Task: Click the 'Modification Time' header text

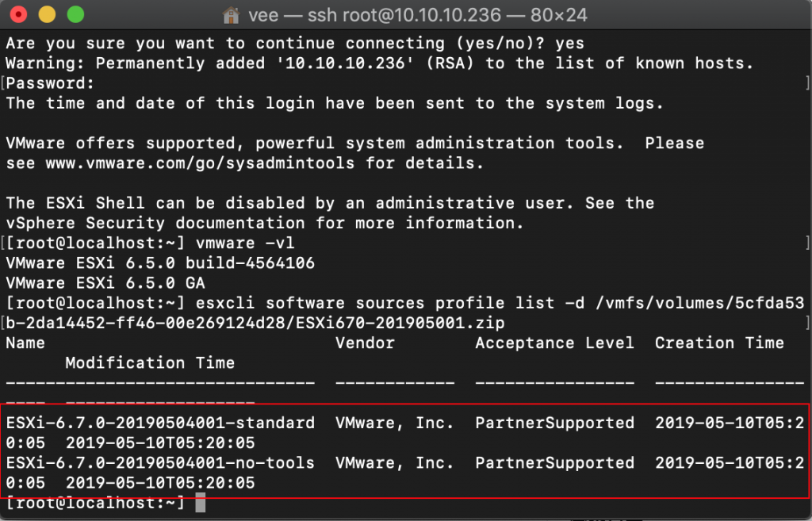Action: 150,362
